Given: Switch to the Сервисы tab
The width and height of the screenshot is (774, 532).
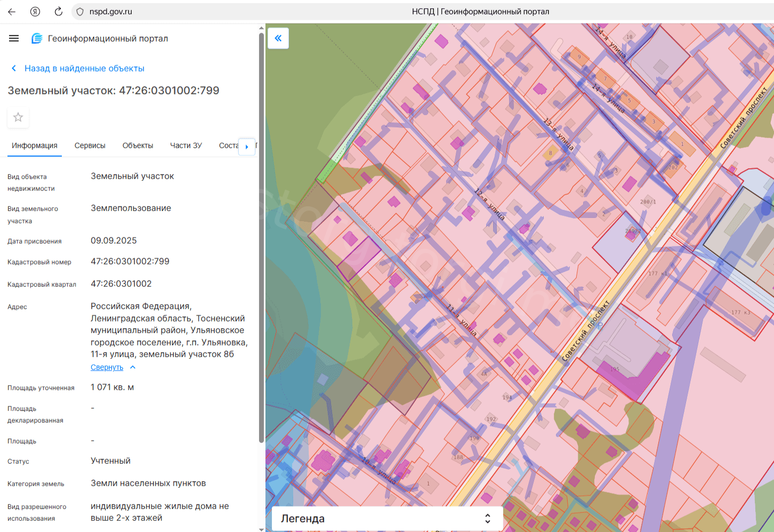Looking at the screenshot, I should click(90, 146).
